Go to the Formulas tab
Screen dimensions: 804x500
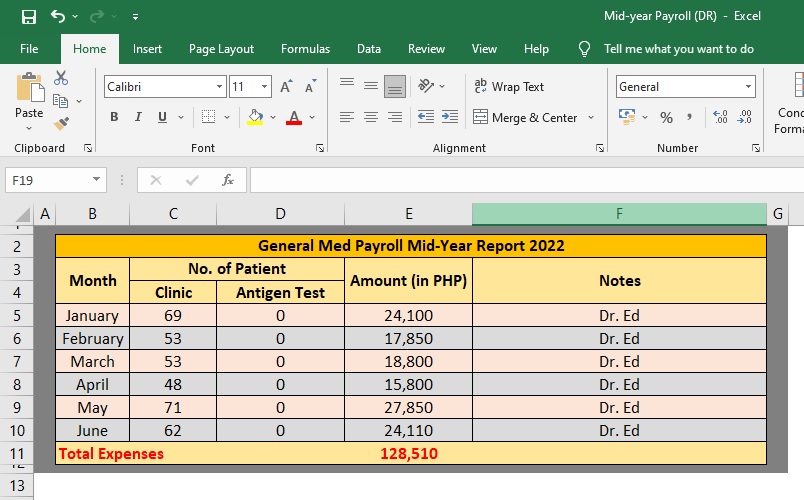tap(305, 49)
